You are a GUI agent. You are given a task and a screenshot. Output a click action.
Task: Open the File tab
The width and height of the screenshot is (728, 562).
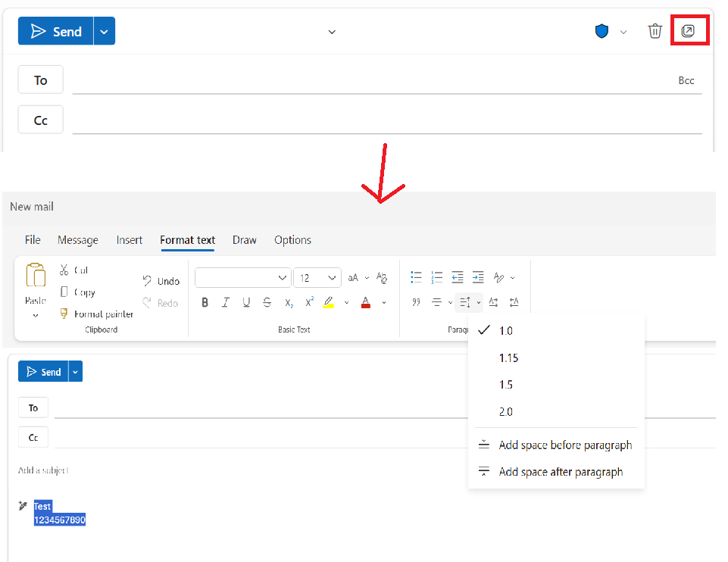pyautogui.click(x=33, y=240)
